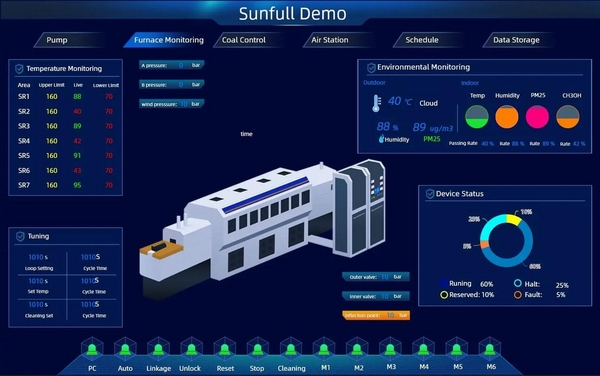Viewport: 600px width, 376px height.
Task: Click the outdoor 40 °C reading
Action: (x=400, y=101)
